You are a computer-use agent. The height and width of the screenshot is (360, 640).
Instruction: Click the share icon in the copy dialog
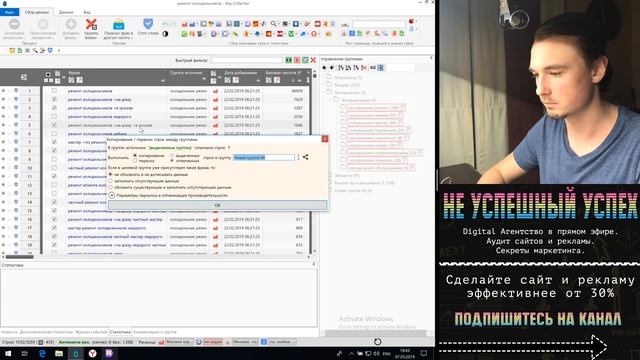click(305, 157)
